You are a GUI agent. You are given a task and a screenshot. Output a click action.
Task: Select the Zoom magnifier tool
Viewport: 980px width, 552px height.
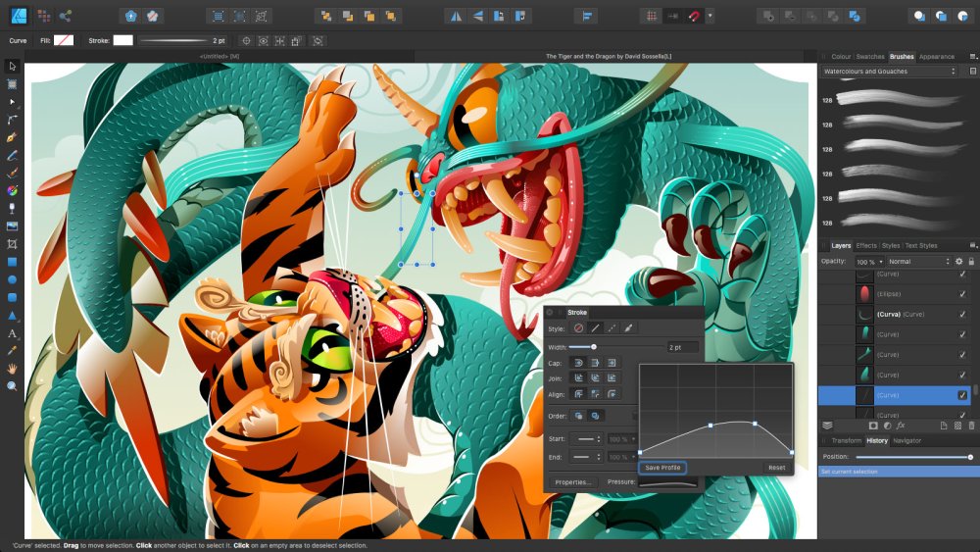point(12,386)
